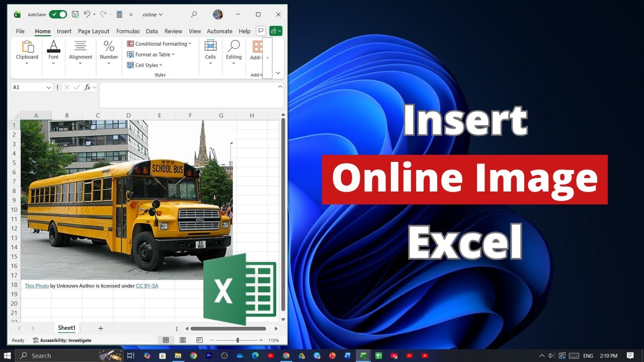The width and height of the screenshot is (644, 362).
Task: Click the vertical scrollbar thumb
Action: 283,215
